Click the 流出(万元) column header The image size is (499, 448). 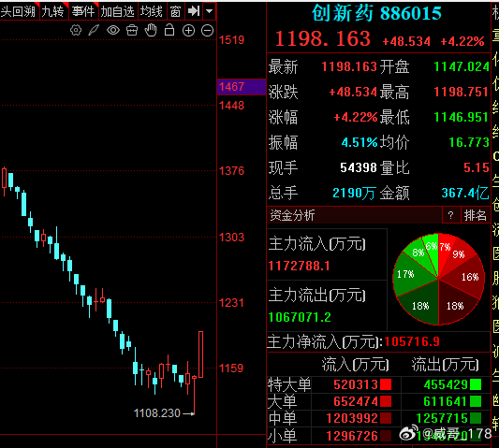(445, 365)
